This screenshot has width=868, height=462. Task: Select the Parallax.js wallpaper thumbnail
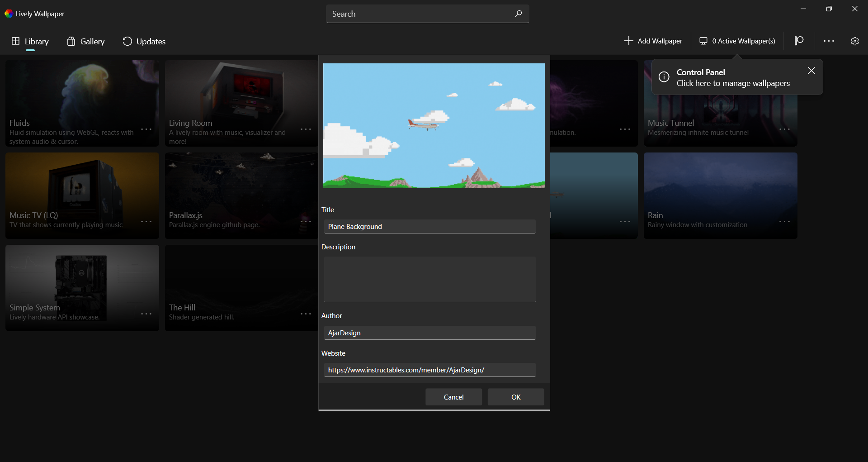(x=241, y=195)
